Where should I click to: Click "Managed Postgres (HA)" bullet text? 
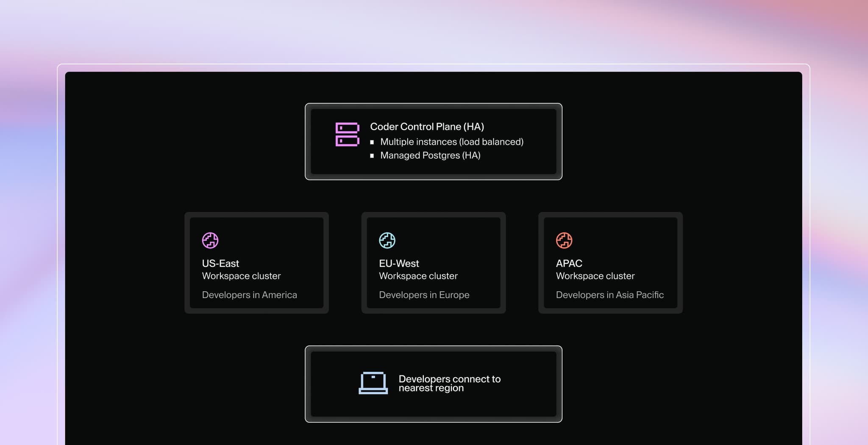pyautogui.click(x=430, y=155)
